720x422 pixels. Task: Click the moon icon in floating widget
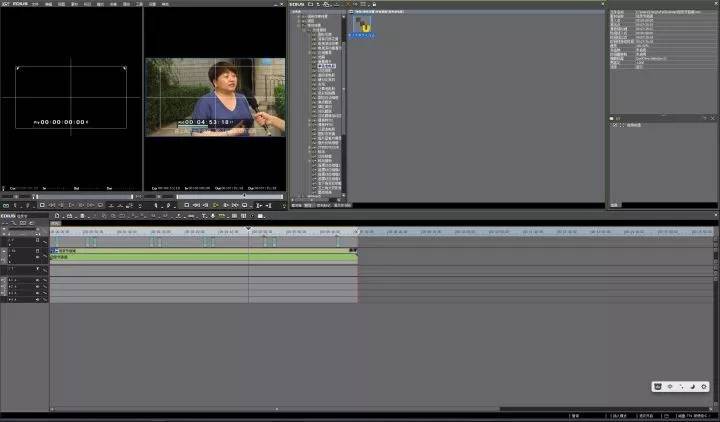[693, 386]
